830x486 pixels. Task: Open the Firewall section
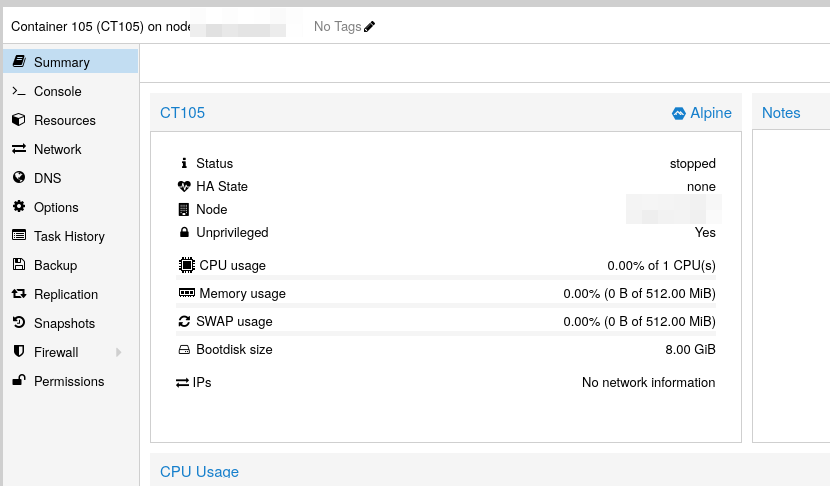56,352
